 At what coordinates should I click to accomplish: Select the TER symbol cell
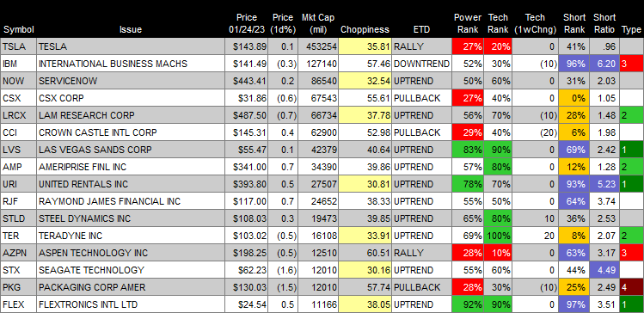18,236
